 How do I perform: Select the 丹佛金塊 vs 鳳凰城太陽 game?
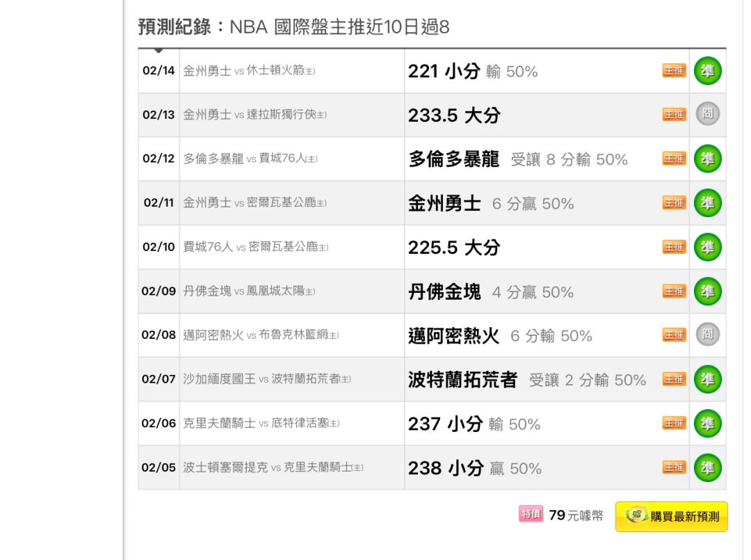tap(249, 291)
